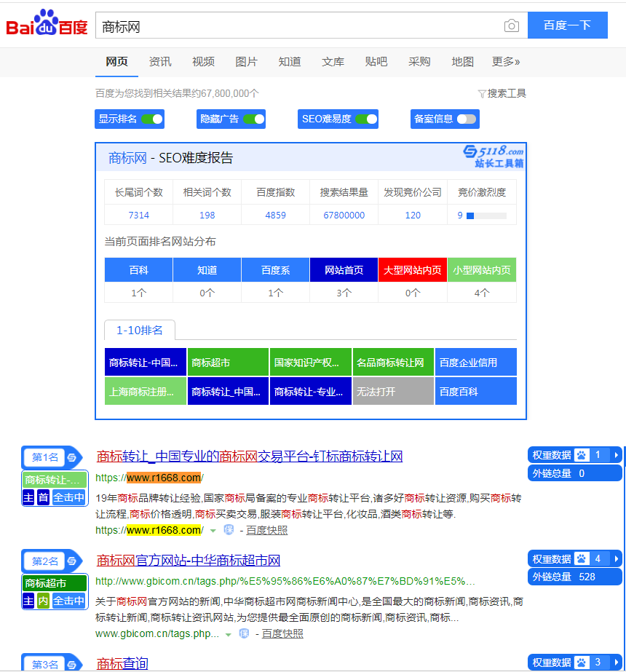
Task: Open 百度快照 link for r1668.com result
Action: [x=266, y=530]
